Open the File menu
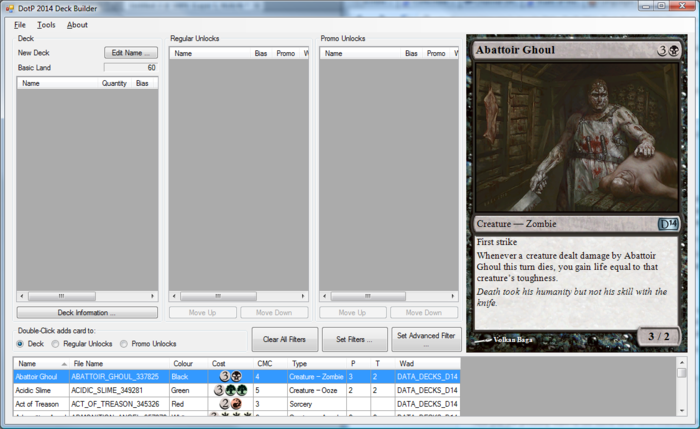 (x=20, y=25)
